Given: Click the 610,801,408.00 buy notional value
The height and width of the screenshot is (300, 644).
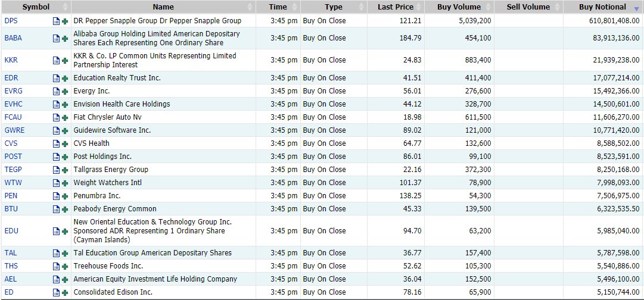Looking at the screenshot, I should point(614,20).
